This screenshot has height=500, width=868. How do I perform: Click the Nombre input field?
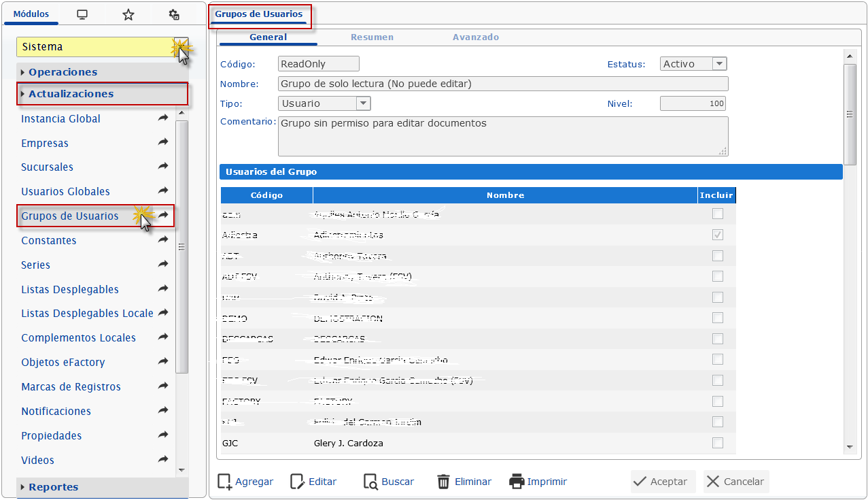[503, 84]
